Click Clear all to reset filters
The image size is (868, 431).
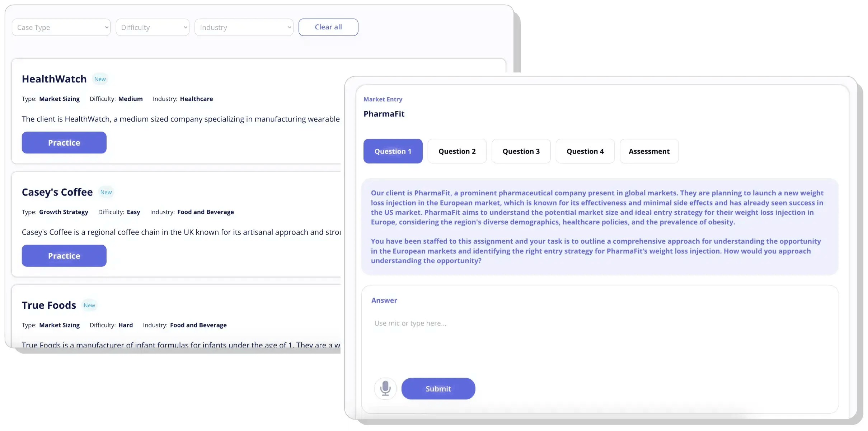point(328,27)
